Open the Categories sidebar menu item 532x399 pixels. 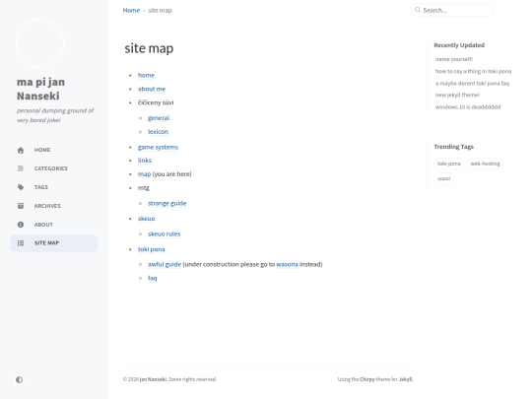[x=53, y=168]
